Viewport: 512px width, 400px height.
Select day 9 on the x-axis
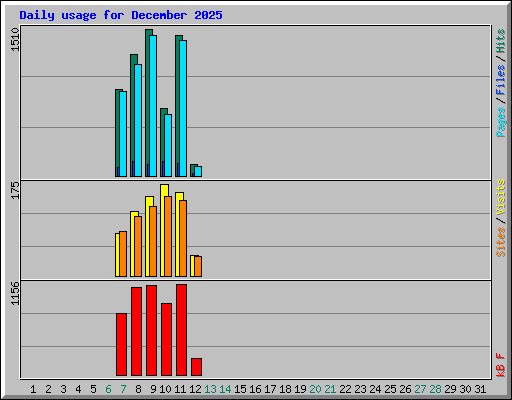153,389
